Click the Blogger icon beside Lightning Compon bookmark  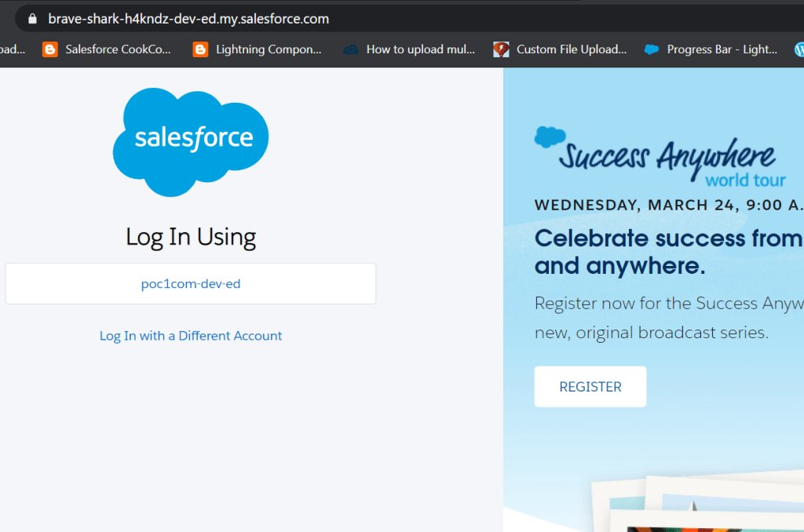[200, 49]
